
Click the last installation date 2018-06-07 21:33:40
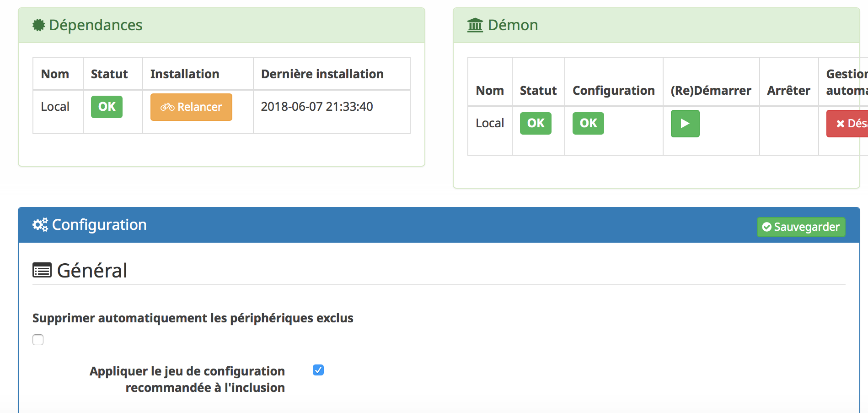click(317, 107)
